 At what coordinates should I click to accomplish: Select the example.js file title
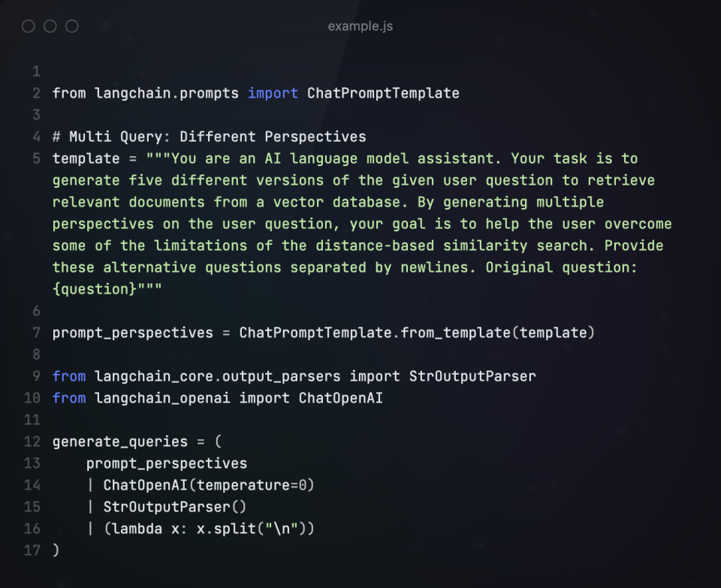pyautogui.click(x=360, y=26)
